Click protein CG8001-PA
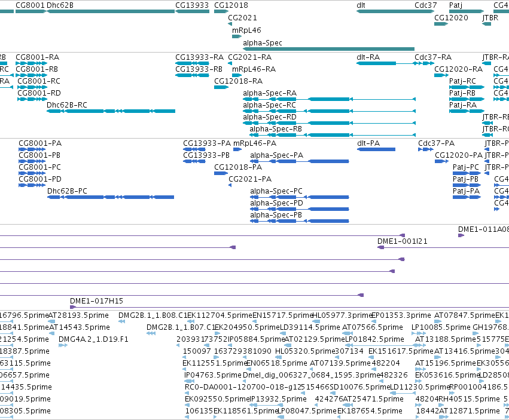Image resolution: width=509 pixels, height=420 pixels. (x=32, y=149)
